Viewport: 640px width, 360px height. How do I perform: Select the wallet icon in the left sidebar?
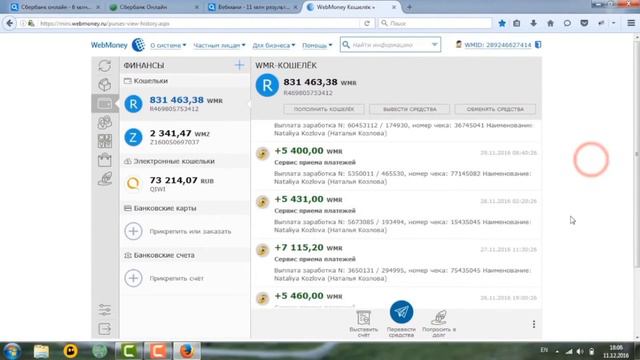[104, 104]
